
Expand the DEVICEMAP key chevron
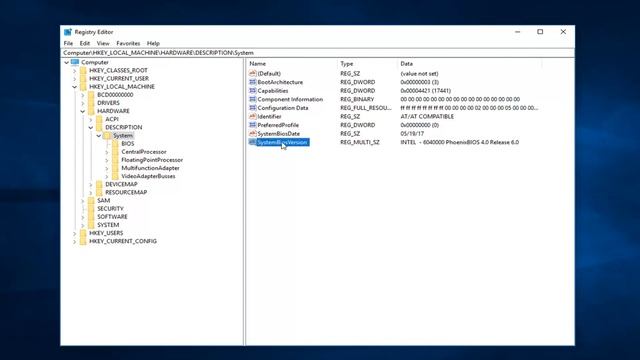pos(91,184)
